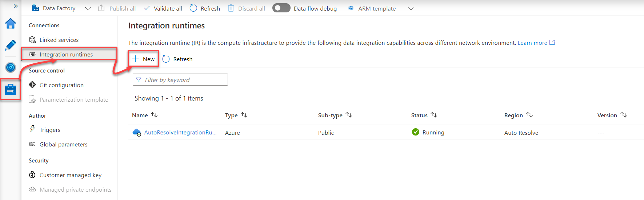This screenshot has height=200, width=644.
Task: Toggle Data flow debug switch
Action: coord(281,8)
